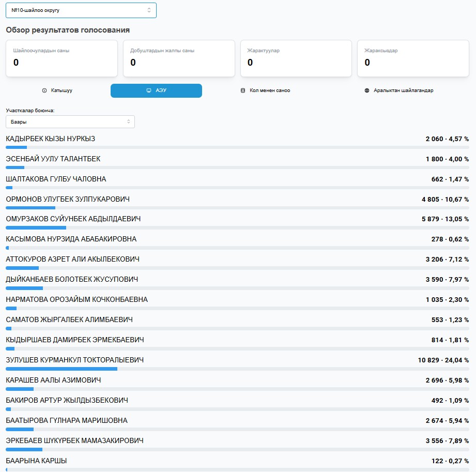Click the clock icon beside Катышуу
Viewport: 476px width, 472px height.
tap(44, 90)
